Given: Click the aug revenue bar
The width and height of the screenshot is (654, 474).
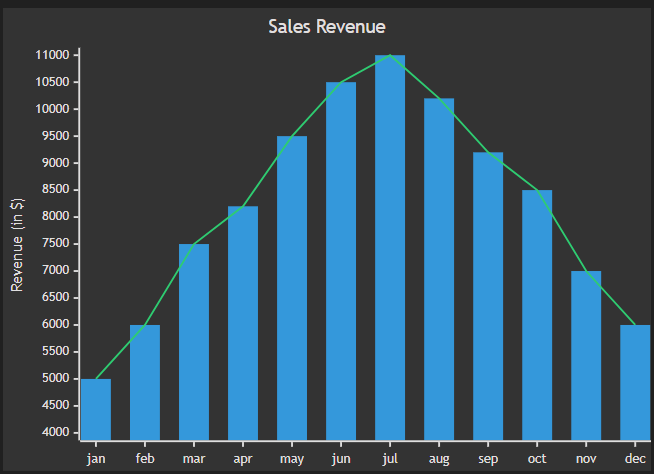Looking at the screenshot, I should tap(439, 270).
